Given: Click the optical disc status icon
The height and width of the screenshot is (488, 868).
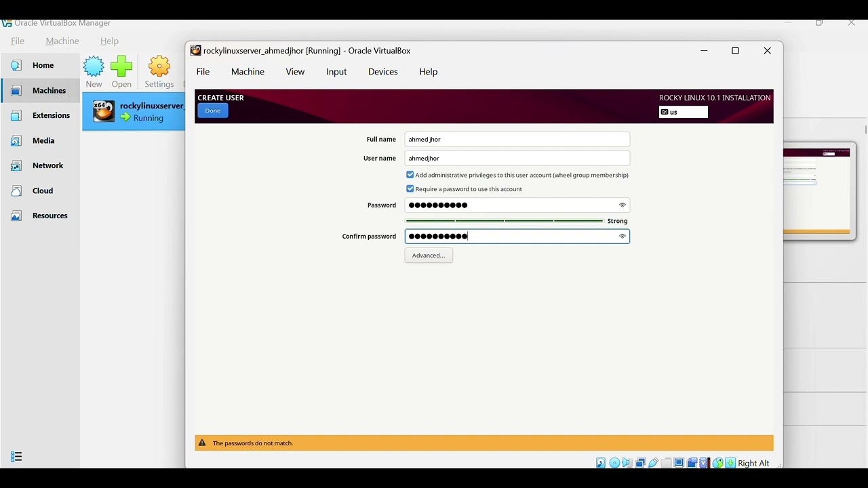Looking at the screenshot, I should [614, 463].
